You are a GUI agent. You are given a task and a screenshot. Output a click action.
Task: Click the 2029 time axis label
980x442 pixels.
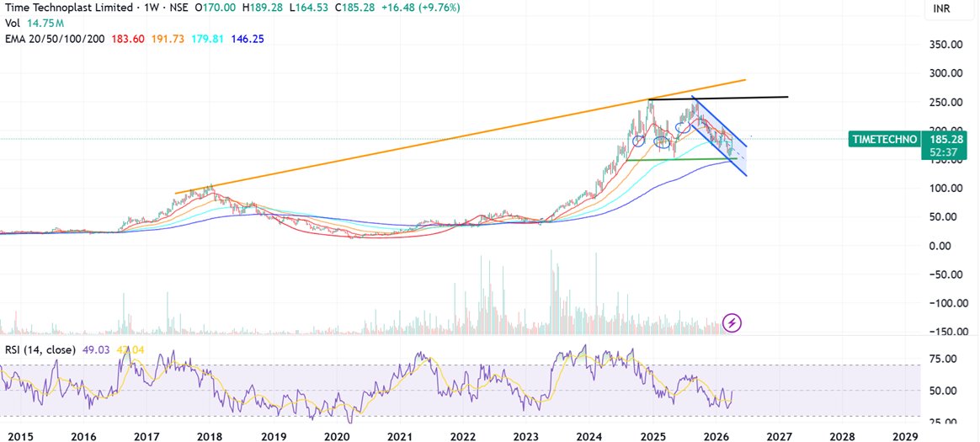[906, 435]
